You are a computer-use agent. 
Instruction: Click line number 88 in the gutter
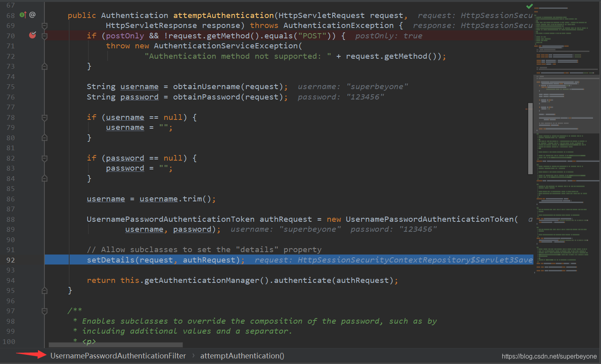[x=10, y=219]
